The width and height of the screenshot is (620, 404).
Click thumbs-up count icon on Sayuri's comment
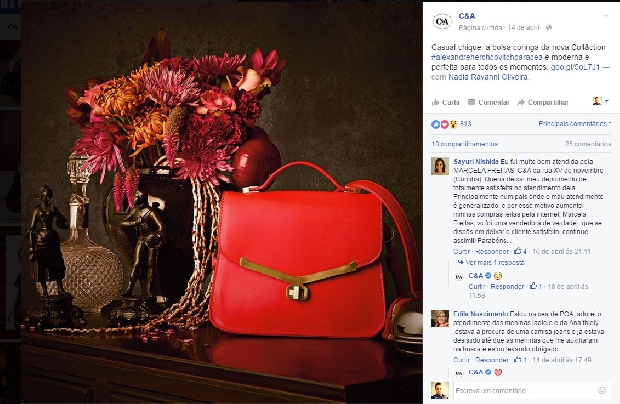tap(520, 251)
